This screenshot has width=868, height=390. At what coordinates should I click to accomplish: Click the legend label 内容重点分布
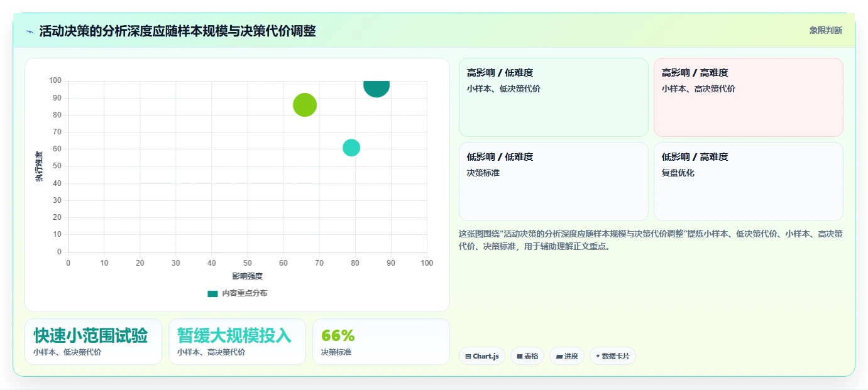[x=244, y=293]
